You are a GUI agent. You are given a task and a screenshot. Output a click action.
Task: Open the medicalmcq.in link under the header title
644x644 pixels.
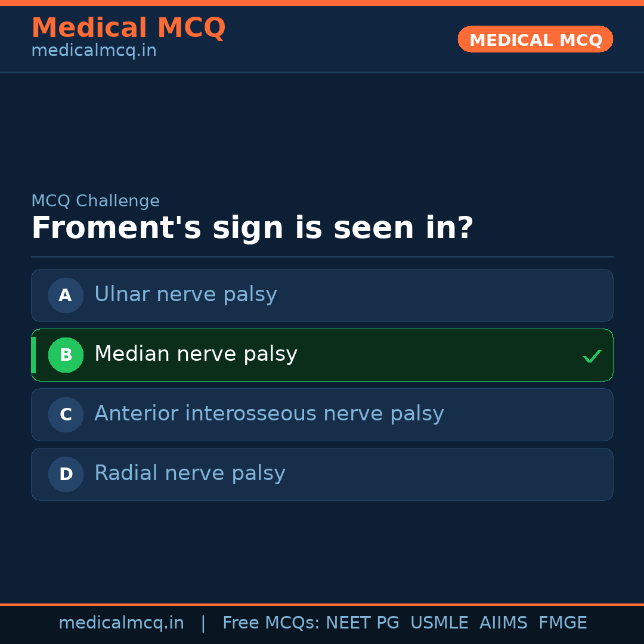[94, 51]
